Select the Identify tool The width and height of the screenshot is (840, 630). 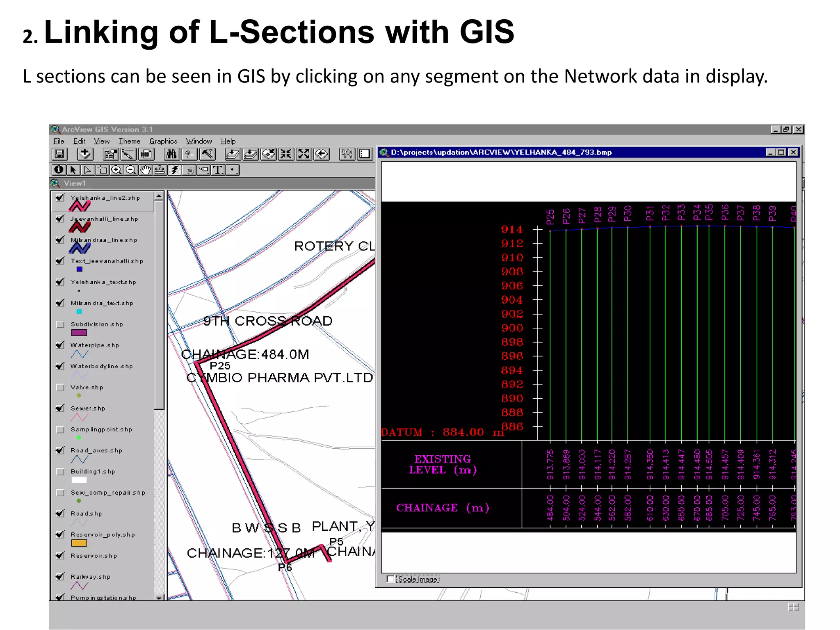(x=59, y=170)
